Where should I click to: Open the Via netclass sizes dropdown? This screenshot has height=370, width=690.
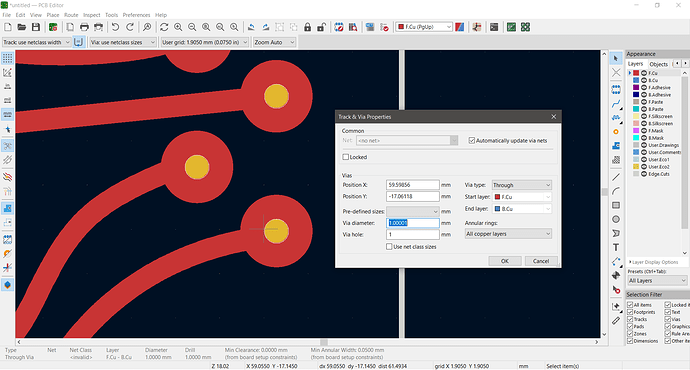(123, 42)
